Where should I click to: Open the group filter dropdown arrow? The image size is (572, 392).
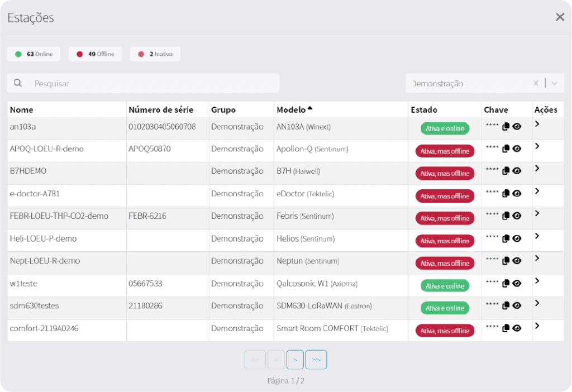[555, 84]
